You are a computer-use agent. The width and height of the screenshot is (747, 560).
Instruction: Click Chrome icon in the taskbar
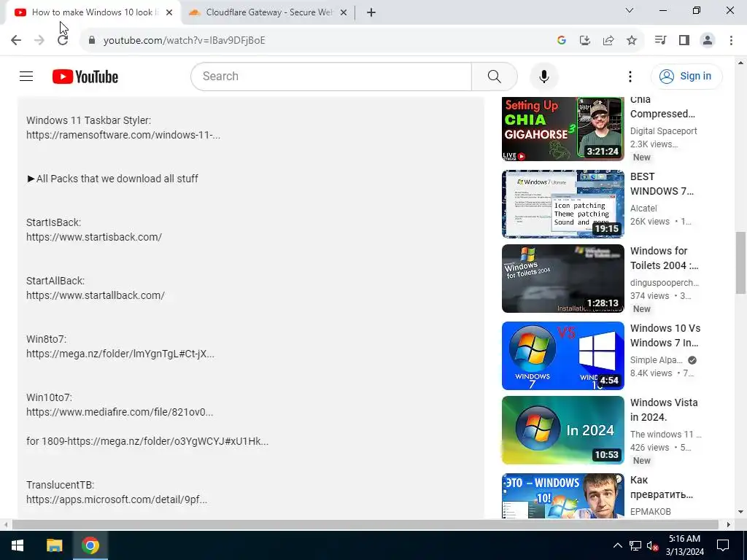pyautogui.click(x=90, y=545)
